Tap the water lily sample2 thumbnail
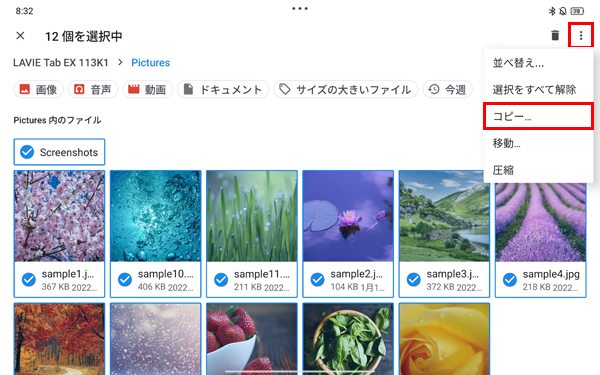The width and height of the screenshot is (600, 375). [x=348, y=216]
